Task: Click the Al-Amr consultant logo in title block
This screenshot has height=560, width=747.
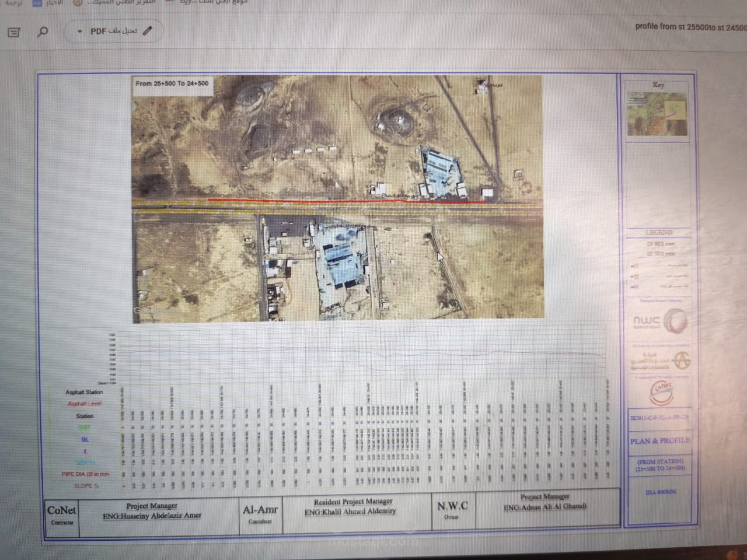Action: (x=660, y=362)
